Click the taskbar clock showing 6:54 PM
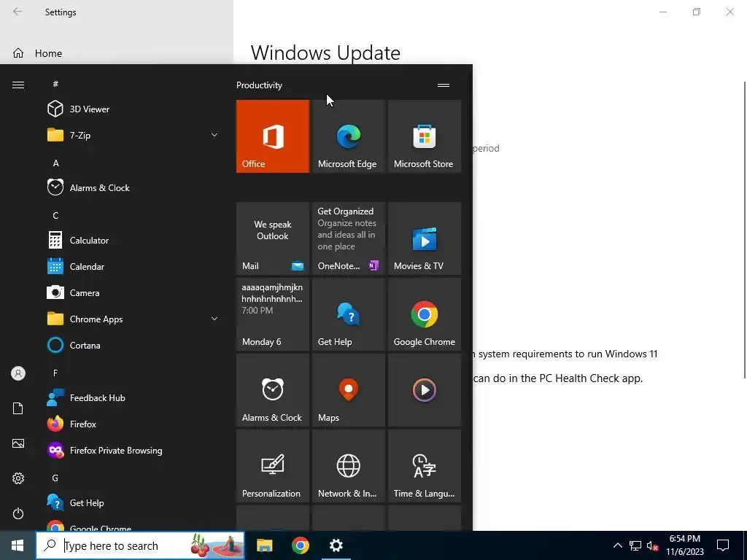The height and width of the screenshot is (560, 747). 684,545
